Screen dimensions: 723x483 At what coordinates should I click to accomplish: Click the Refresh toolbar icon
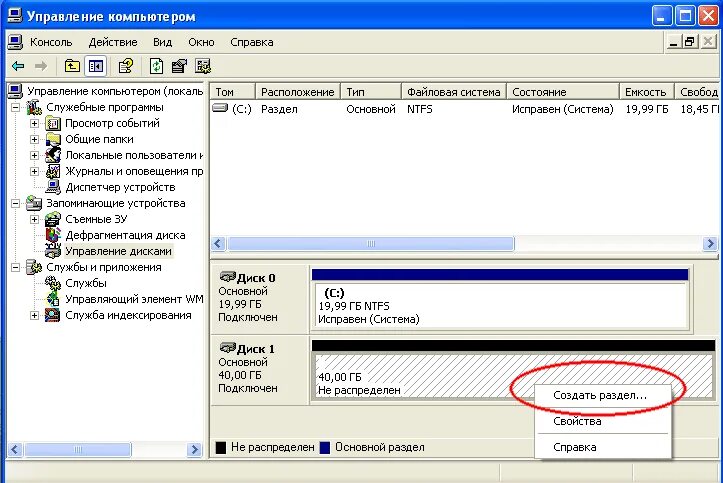pos(156,66)
